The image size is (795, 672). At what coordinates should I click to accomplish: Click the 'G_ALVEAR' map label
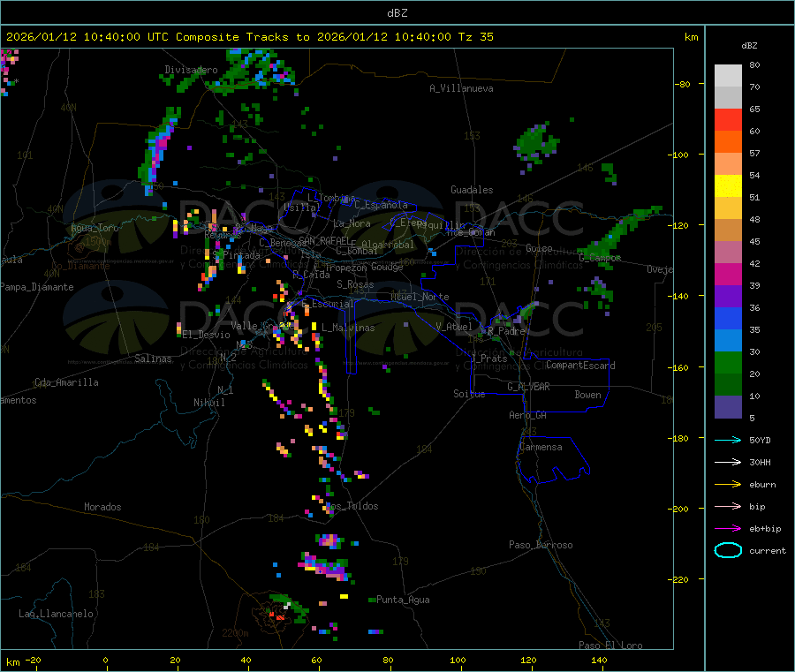pyautogui.click(x=528, y=387)
